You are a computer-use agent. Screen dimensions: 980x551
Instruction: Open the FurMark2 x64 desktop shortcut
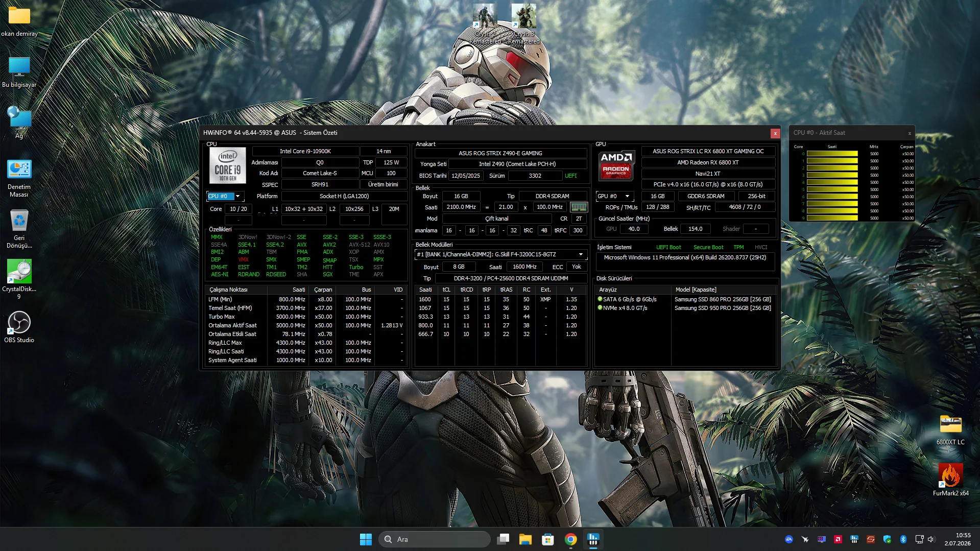click(950, 480)
